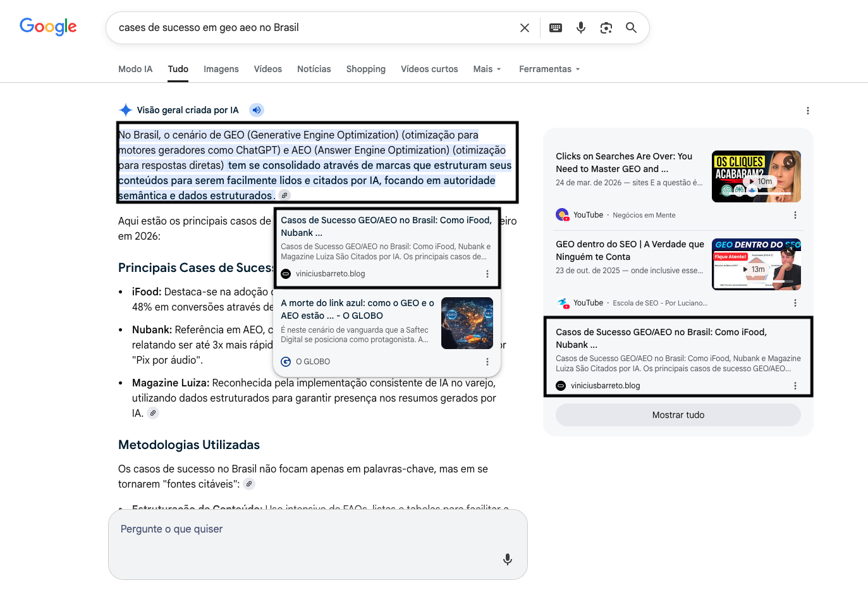Open O GLOBO article thumbnail image

click(x=467, y=323)
